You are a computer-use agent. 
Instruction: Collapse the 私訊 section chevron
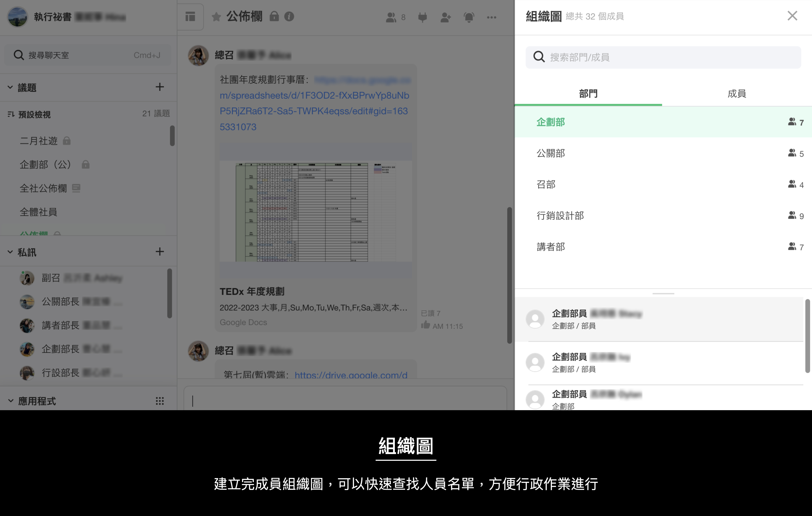pos(10,252)
